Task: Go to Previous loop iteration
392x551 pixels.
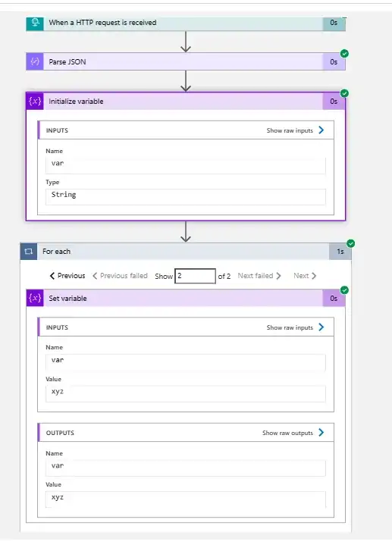Action: pyautogui.click(x=67, y=276)
